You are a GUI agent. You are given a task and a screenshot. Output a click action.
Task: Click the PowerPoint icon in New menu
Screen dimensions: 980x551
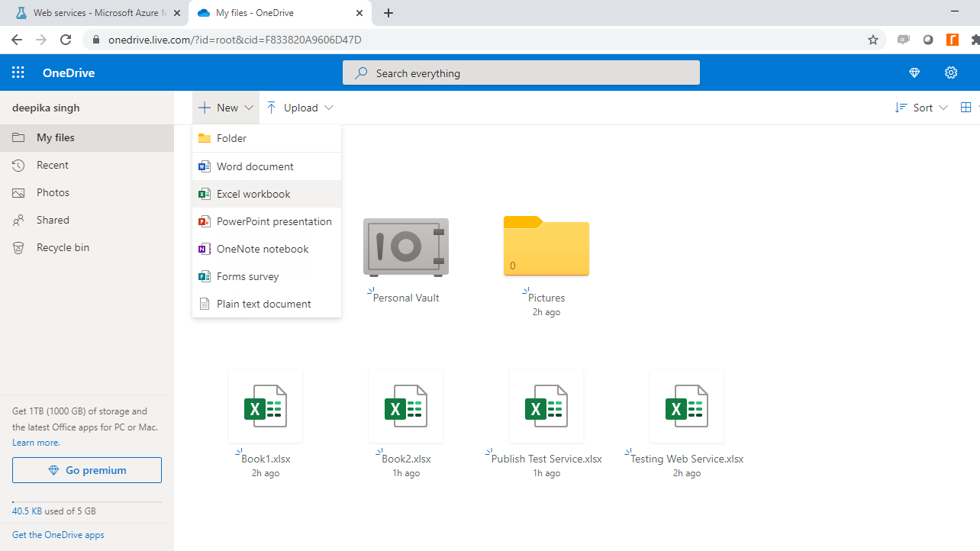tap(204, 221)
